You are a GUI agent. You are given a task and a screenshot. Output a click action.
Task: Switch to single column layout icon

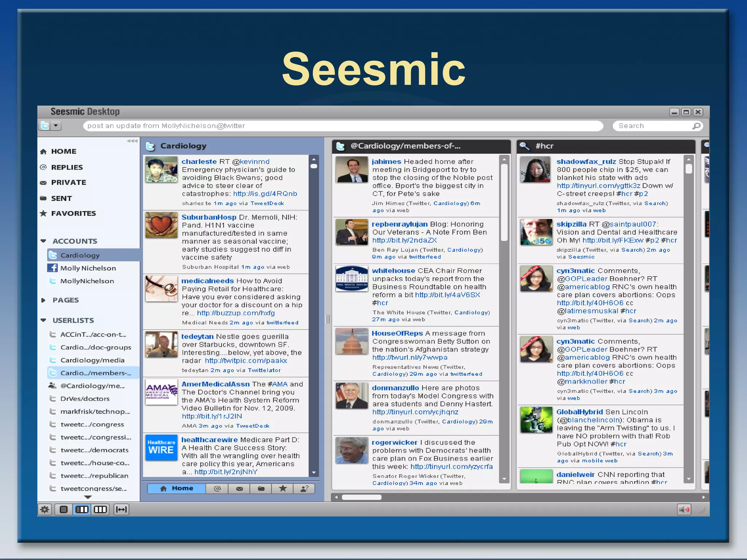tap(63, 510)
